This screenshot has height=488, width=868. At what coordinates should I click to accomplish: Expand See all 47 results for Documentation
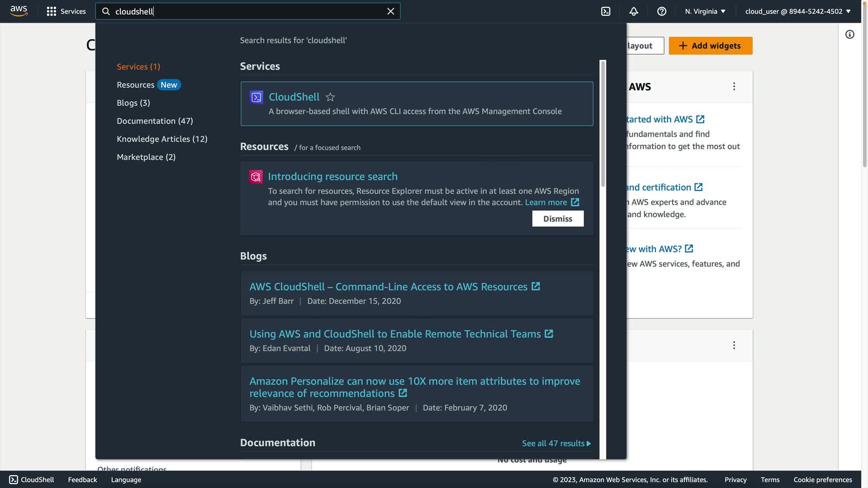coord(556,443)
